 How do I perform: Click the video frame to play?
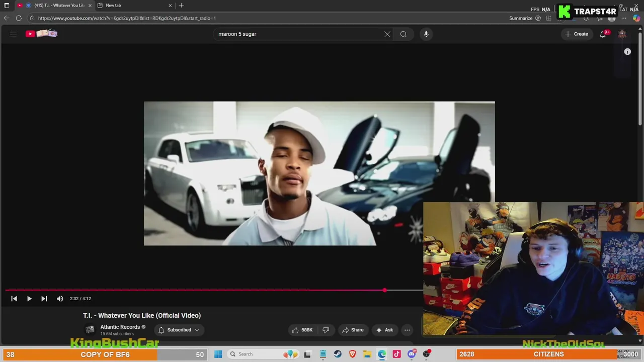coord(319,173)
